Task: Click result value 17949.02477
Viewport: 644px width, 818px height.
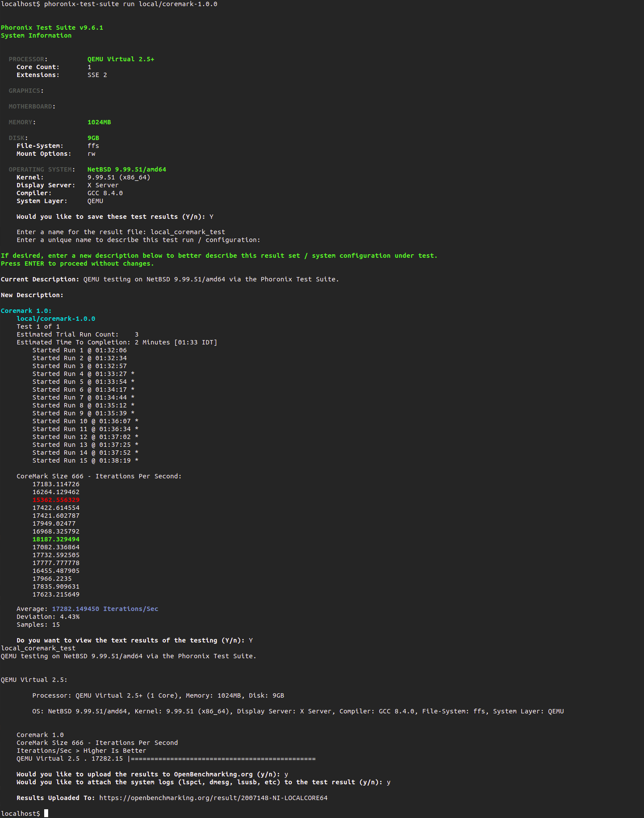Action: coord(54,523)
